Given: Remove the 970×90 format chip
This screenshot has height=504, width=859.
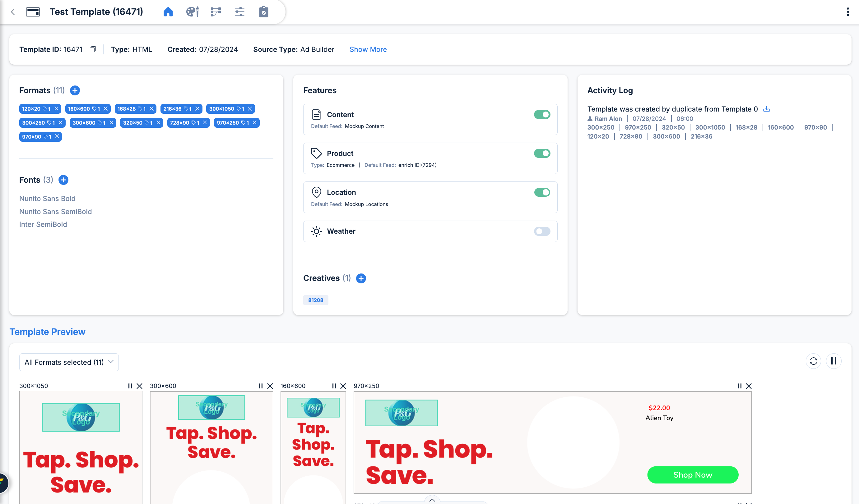Looking at the screenshot, I should (x=57, y=136).
